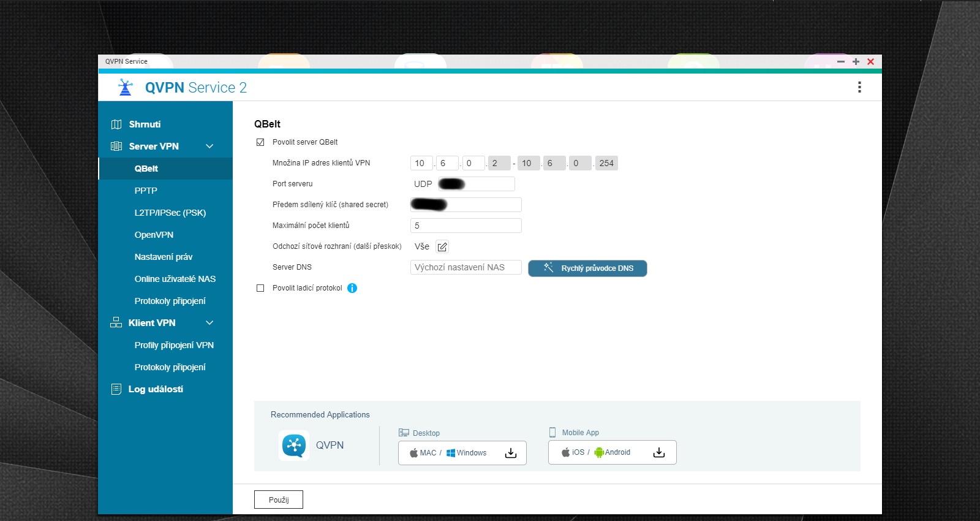Click the Maximální počet klientů input field
Screen dimensions: 980x521
(x=466, y=226)
